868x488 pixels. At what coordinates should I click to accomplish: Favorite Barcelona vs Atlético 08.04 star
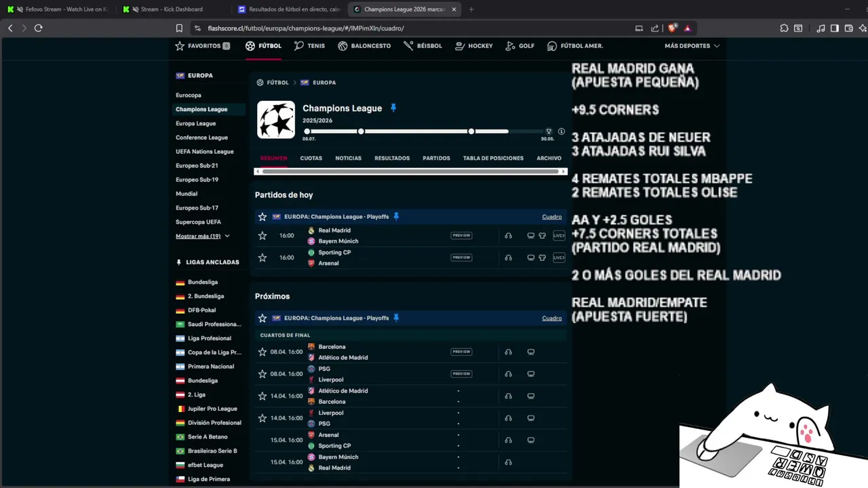[x=262, y=352]
